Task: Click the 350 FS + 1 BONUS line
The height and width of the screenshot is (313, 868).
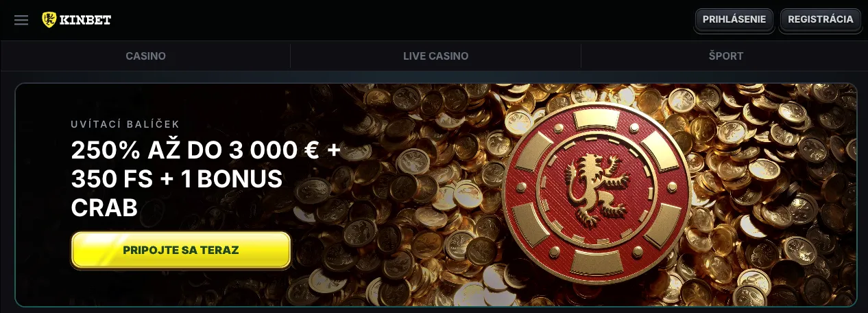Action: [177, 178]
